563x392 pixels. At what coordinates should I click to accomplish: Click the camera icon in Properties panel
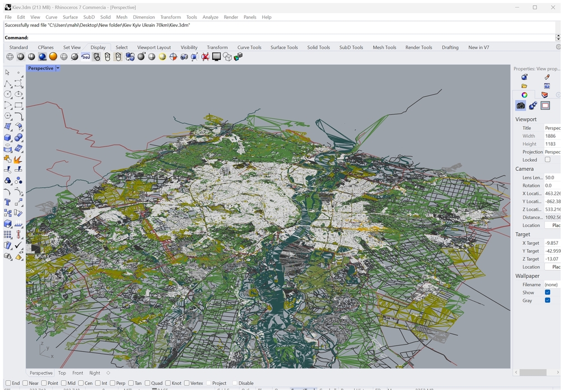tap(520, 106)
